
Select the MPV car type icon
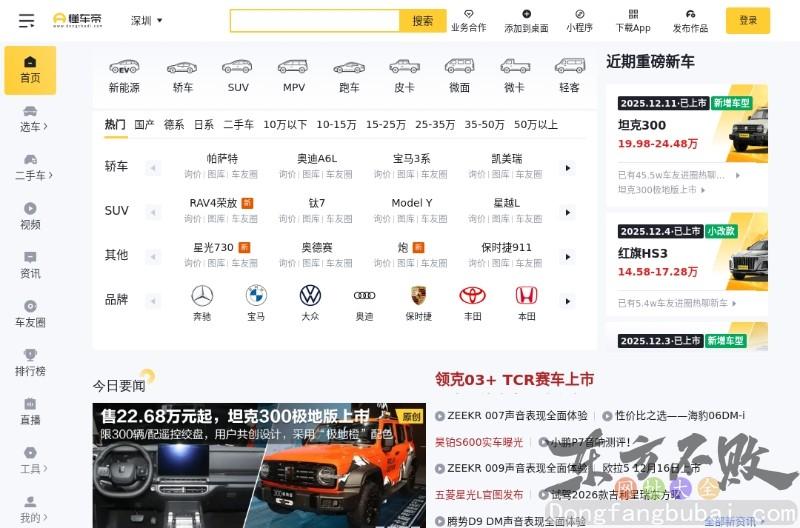(x=293, y=77)
